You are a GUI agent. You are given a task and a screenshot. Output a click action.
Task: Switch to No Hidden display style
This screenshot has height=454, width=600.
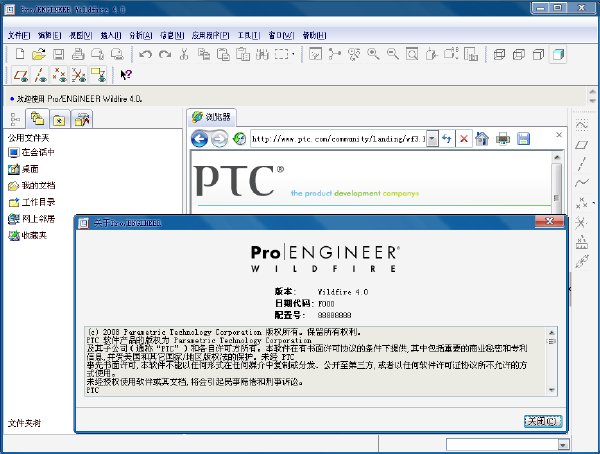click(538, 54)
